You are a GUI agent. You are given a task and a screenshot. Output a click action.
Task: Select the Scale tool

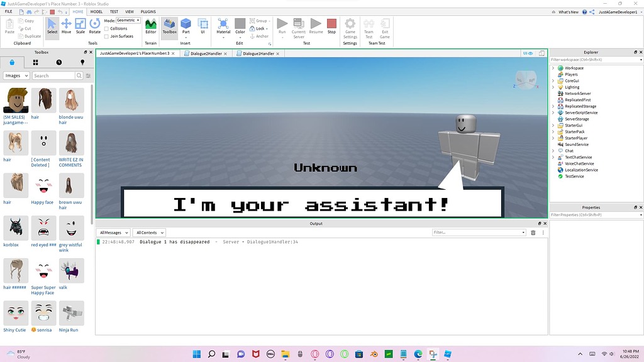[x=80, y=26]
